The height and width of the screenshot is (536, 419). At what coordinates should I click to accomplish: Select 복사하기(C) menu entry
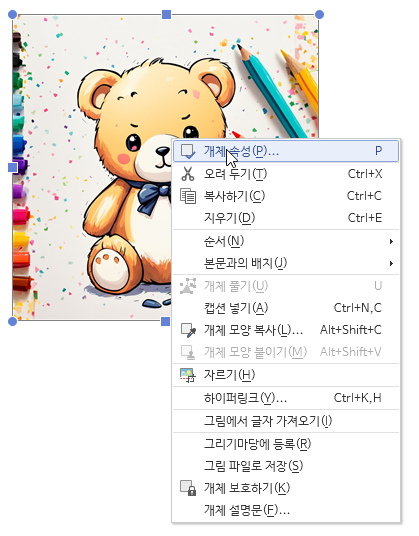tap(286, 196)
